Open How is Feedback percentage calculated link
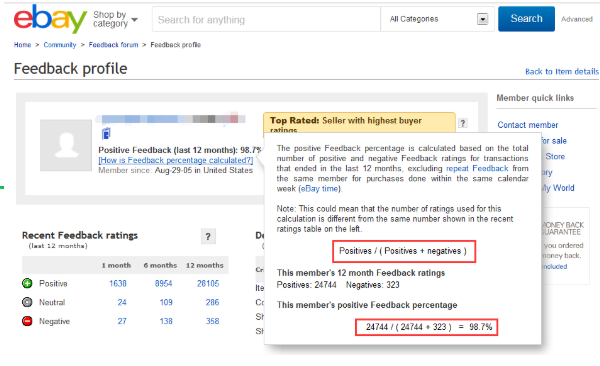This screenshot has width=600, height=366. (176, 160)
